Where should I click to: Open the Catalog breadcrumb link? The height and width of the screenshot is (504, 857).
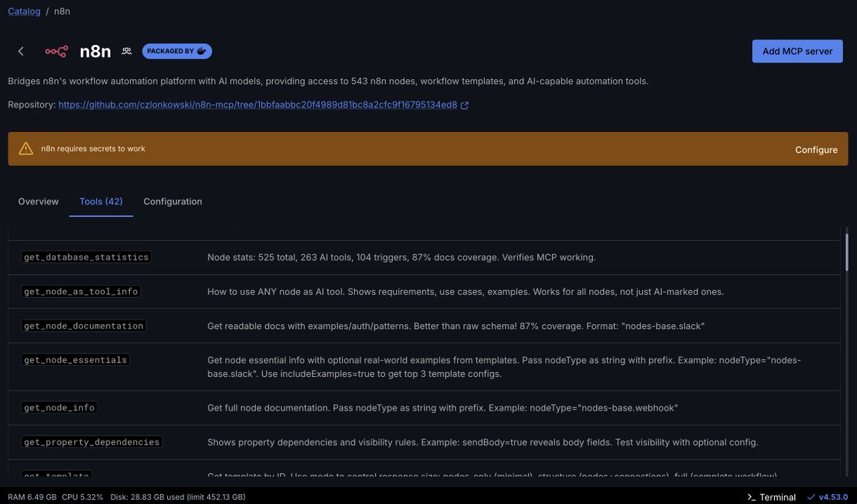click(23, 11)
